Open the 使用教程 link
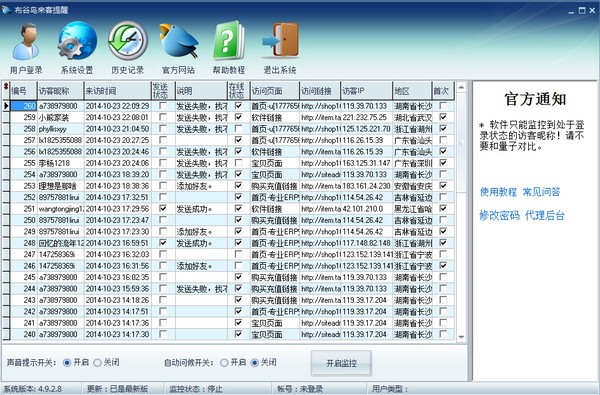 pyautogui.click(x=498, y=192)
